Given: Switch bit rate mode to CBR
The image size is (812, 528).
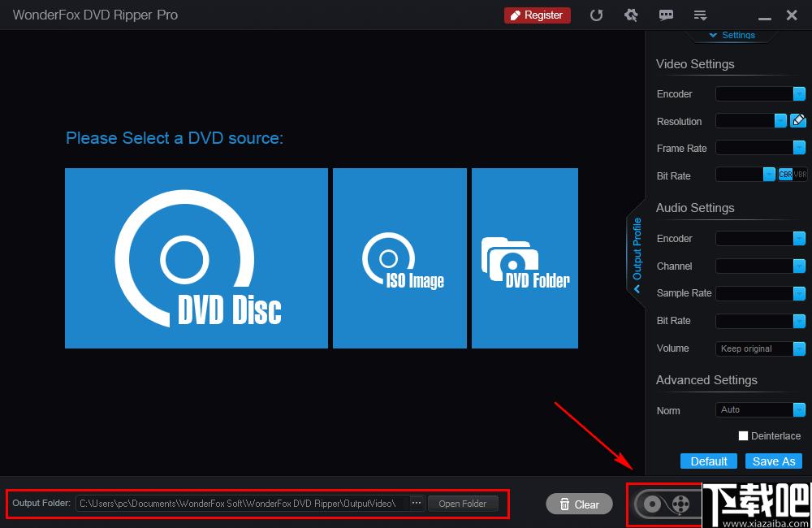Looking at the screenshot, I should pos(785,175).
